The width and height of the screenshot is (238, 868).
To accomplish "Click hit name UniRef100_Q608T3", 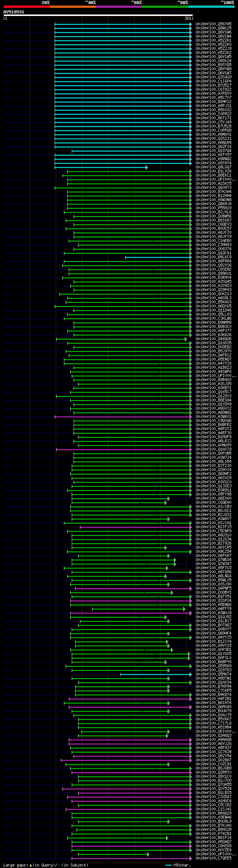I will point(213,188).
